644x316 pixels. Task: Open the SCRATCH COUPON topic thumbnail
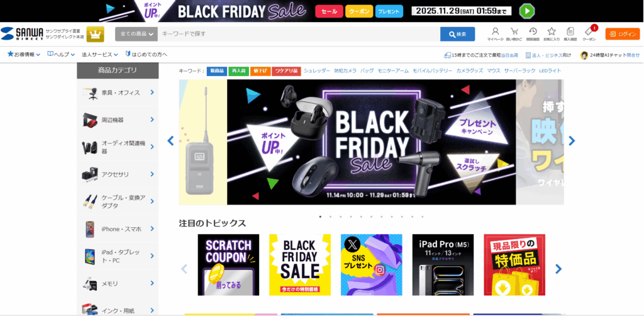228,264
